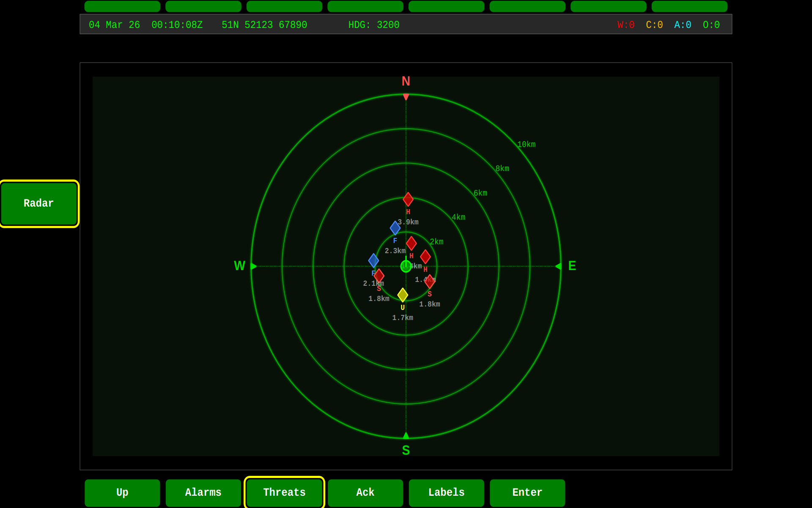Image resolution: width=812 pixels, height=508 pixels.
Task: Toggle the Labels display
Action: 446,492
